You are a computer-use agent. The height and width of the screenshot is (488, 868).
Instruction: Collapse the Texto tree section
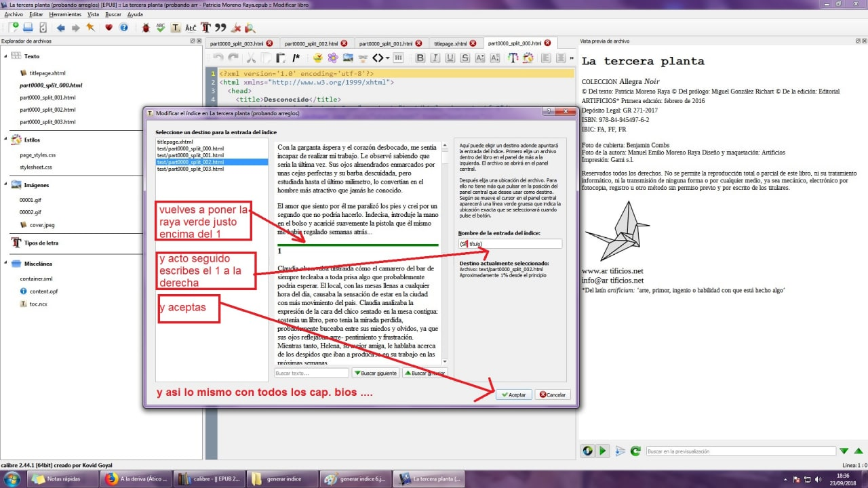click(5, 56)
